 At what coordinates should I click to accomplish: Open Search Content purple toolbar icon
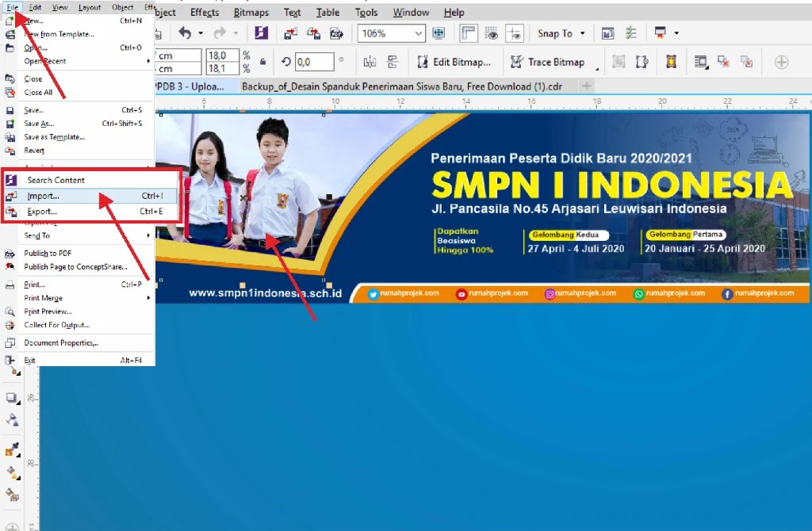tap(262, 33)
